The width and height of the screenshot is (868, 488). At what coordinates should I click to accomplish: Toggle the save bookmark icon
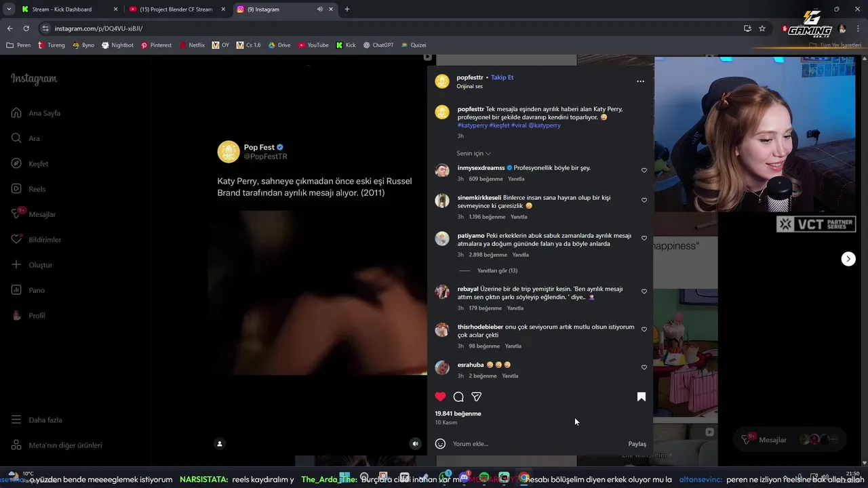[642, 396]
